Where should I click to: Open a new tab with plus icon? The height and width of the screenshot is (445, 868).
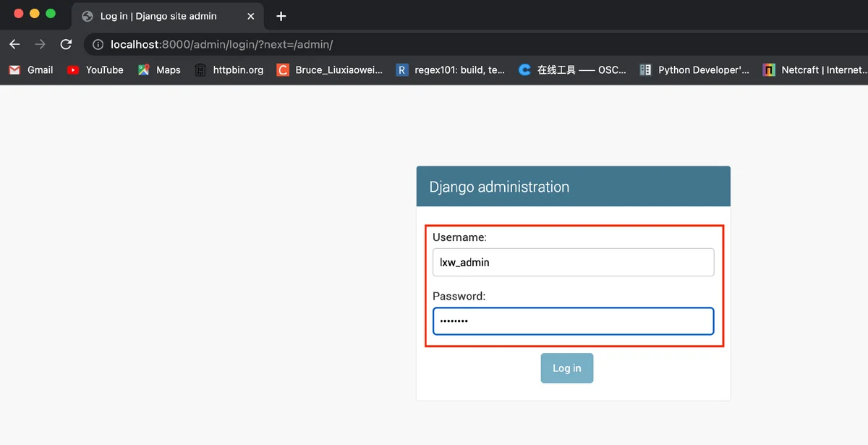(281, 16)
